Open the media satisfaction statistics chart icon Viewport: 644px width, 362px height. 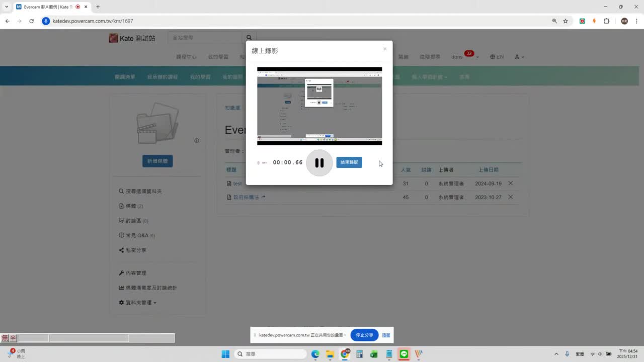(x=121, y=287)
